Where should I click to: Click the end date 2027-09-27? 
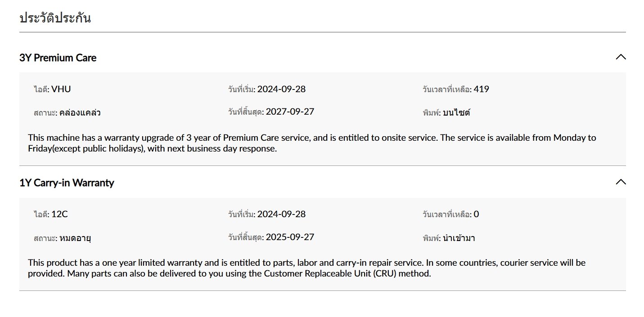click(290, 112)
